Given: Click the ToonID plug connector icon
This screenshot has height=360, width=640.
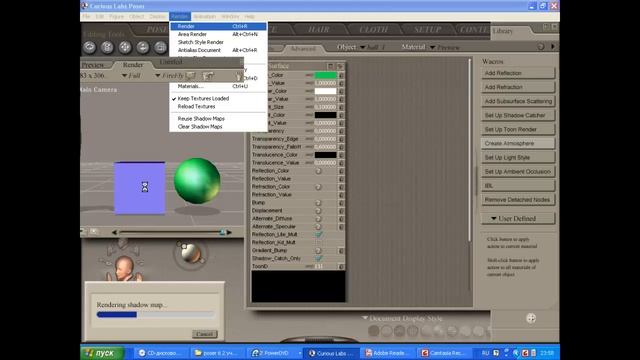Looking at the screenshot, I should 341,267.
